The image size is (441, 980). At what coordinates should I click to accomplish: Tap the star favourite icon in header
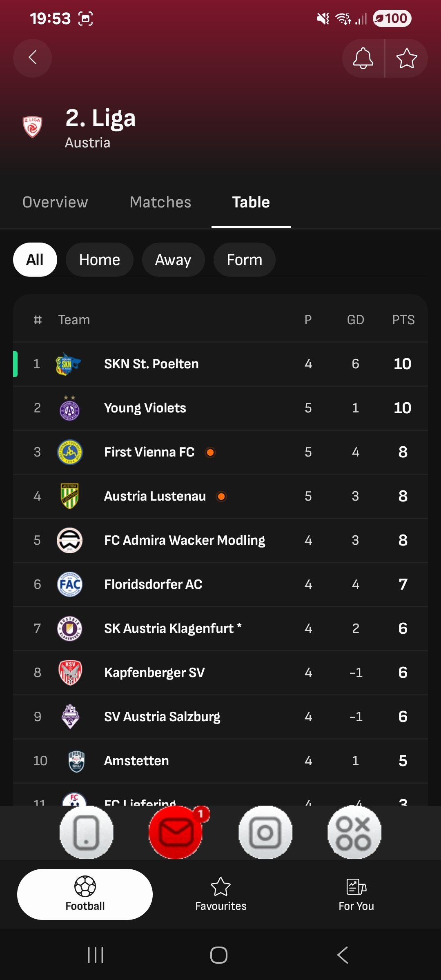(407, 58)
